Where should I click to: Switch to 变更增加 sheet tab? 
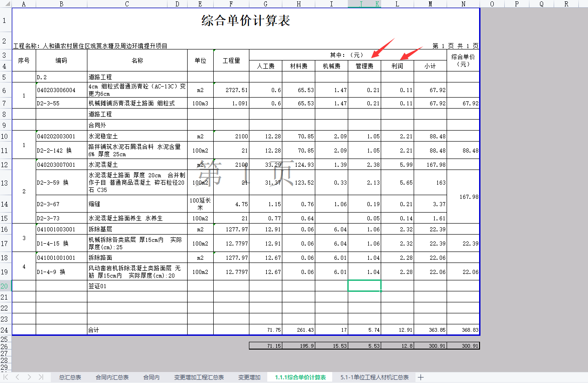click(249, 377)
